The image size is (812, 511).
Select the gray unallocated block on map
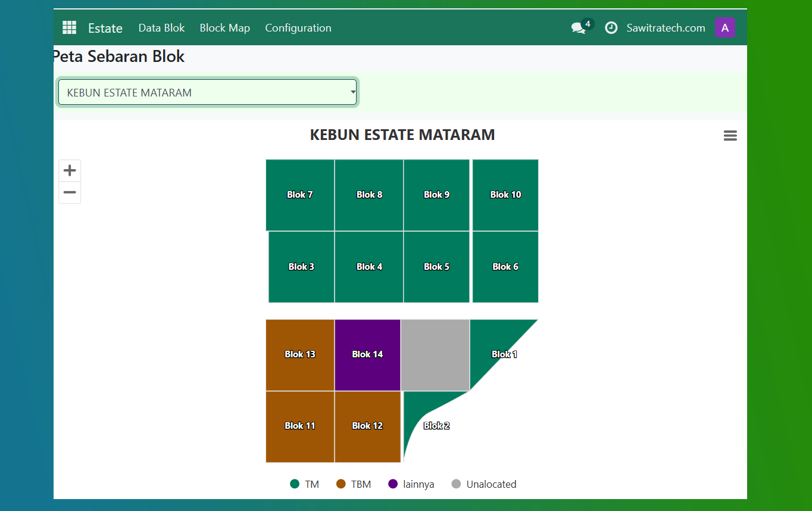pyautogui.click(x=435, y=354)
